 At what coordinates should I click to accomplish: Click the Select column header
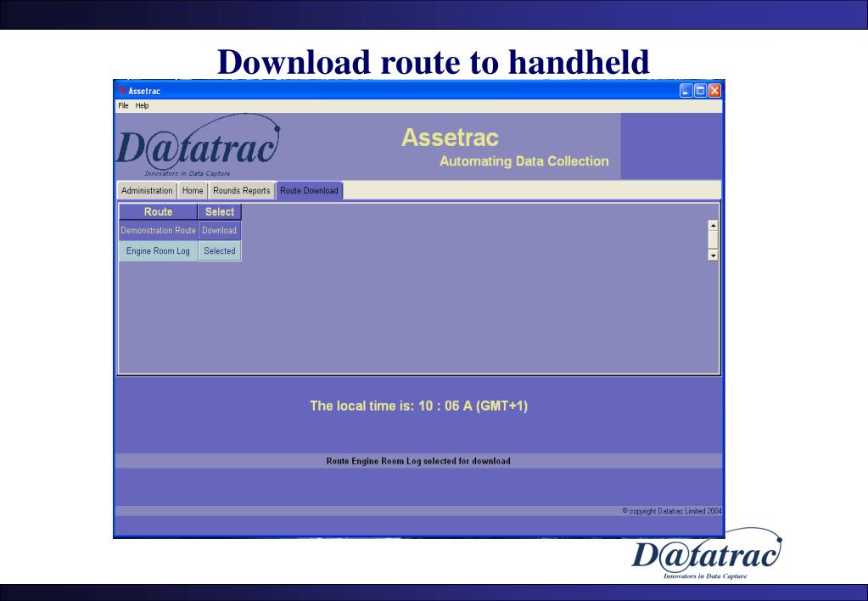(x=220, y=211)
